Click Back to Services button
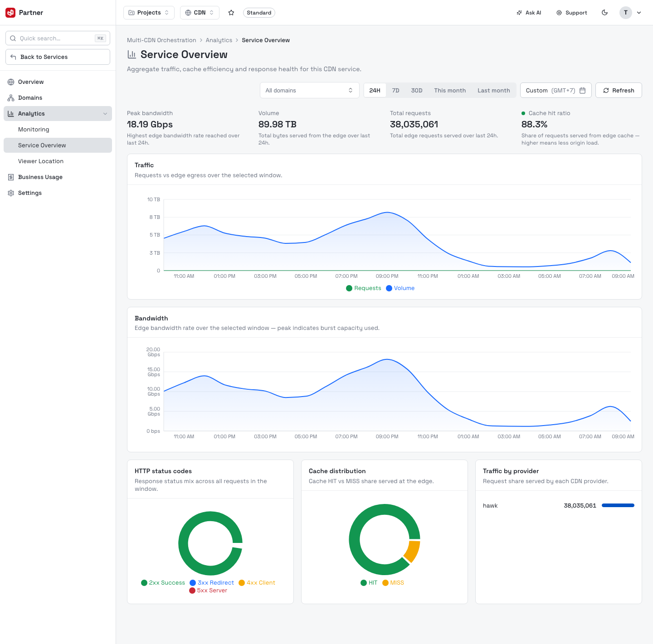The image size is (653, 644). click(x=58, y=57)
